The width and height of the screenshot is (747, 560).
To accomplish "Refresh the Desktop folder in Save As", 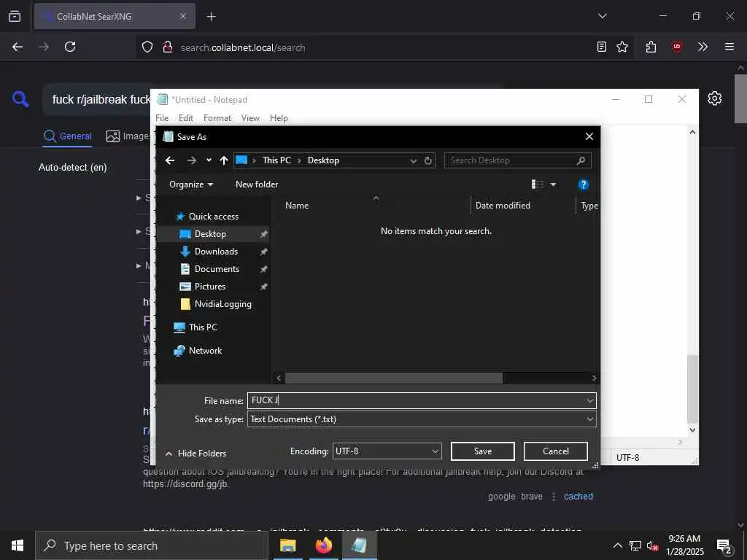I will 427,160.
